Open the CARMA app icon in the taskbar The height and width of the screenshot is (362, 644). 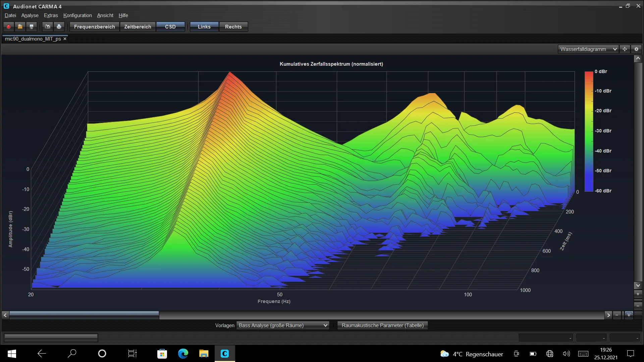coord(225,354)
